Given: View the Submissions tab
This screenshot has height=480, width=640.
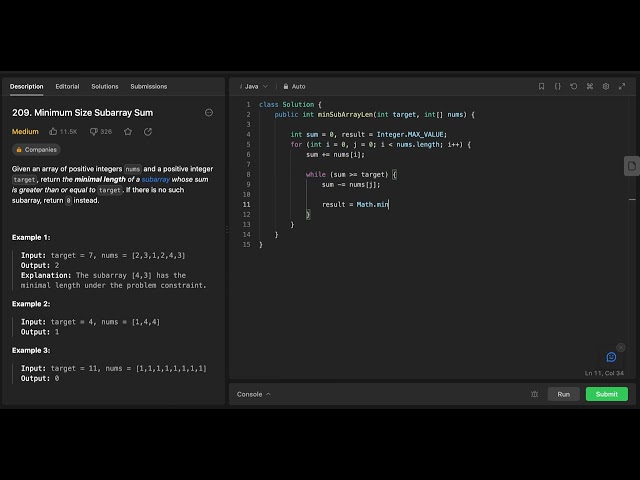Looking at the screenshot, I should tap(149, 87).
